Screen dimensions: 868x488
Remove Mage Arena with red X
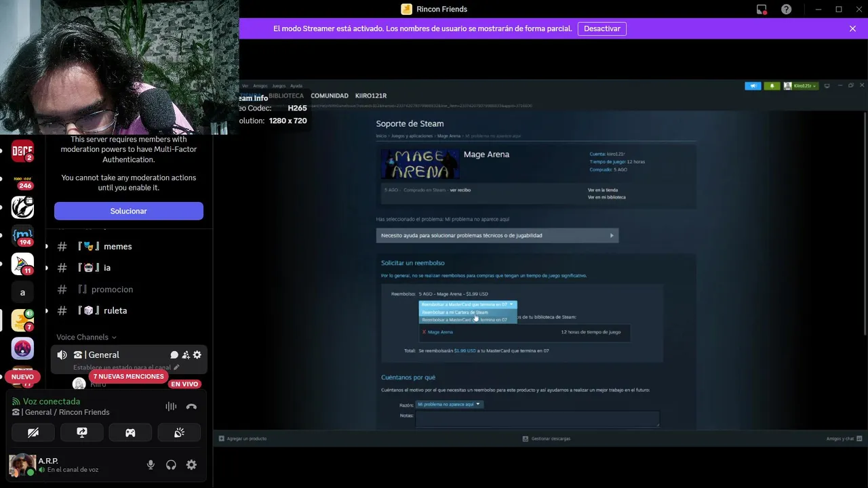424,332
